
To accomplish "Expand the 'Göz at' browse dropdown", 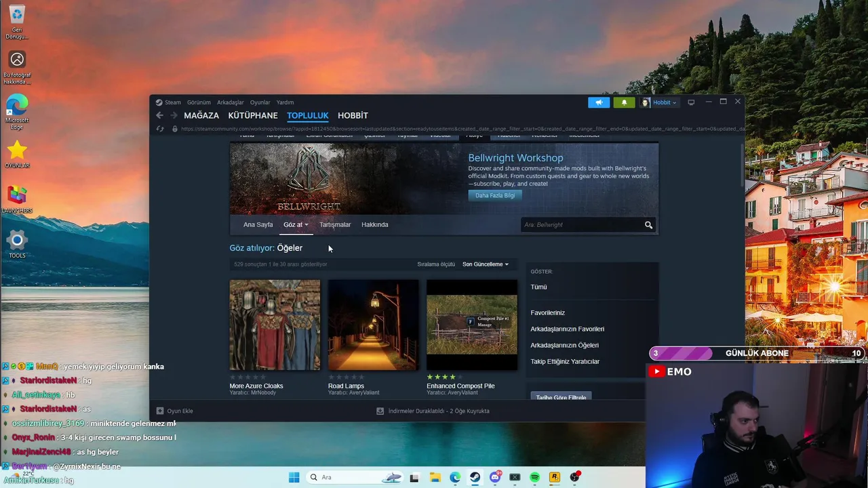I will pyautogui.click(x=296, y=224).
